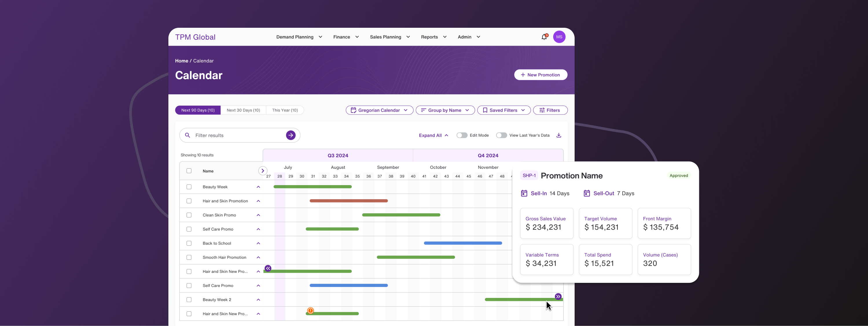The width and height of the screenshot is (868, 326).
Task: Check the Smooth Hair Promotion checkbox
Action: coord(189,257)
